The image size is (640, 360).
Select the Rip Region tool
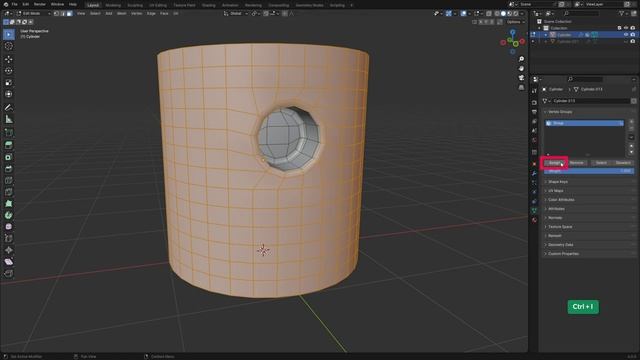tap(9, 273)
